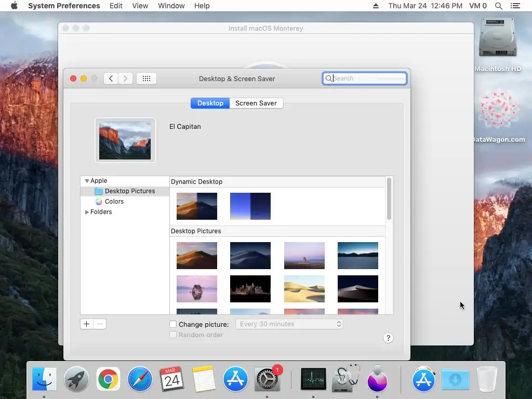Open the Edit menu
This screenshot has width=532, height=399.
(x=116, y=6)
